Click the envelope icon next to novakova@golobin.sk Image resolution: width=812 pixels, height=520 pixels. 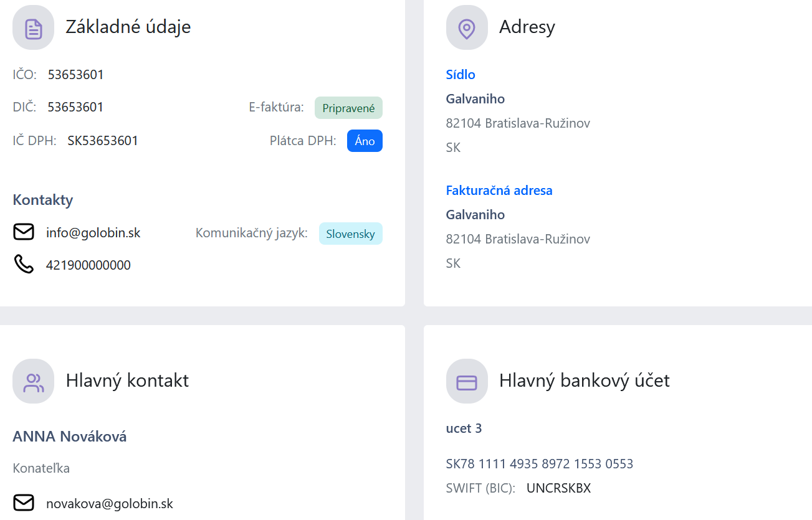coord(24,503)
